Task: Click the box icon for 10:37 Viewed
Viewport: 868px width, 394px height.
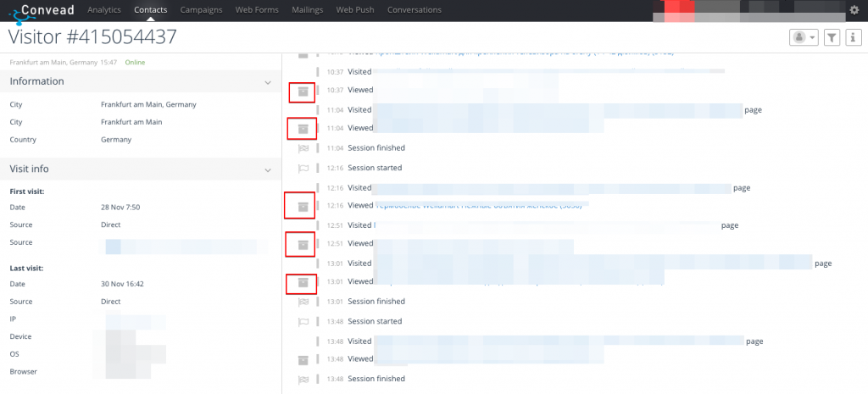Action: [x=303, y=92]
